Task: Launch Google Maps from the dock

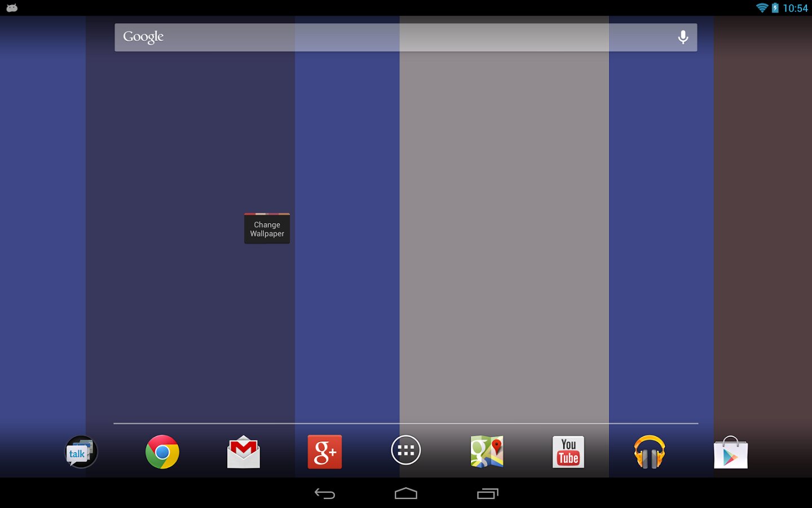Action: tap(487, 452)
